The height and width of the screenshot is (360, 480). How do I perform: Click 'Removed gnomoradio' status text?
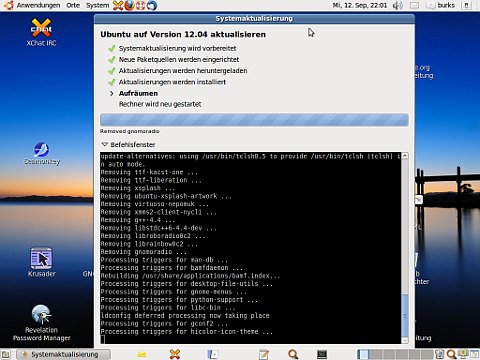tap(130, 131)
